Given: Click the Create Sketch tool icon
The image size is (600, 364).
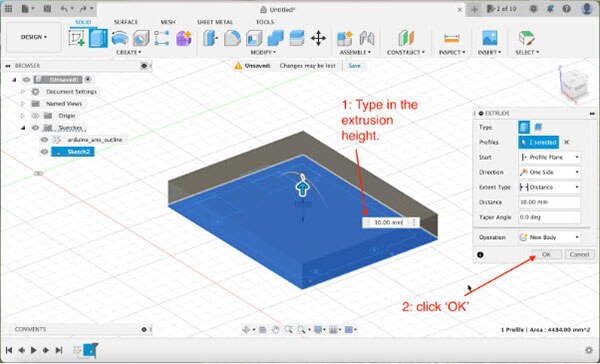Looking at the screenshot, I should pos(78,38).
